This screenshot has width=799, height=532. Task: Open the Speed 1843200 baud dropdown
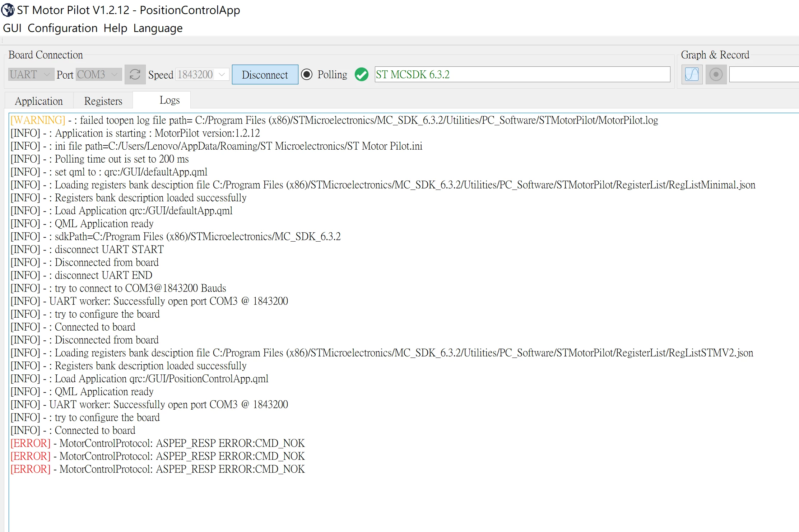pos(203,75)
